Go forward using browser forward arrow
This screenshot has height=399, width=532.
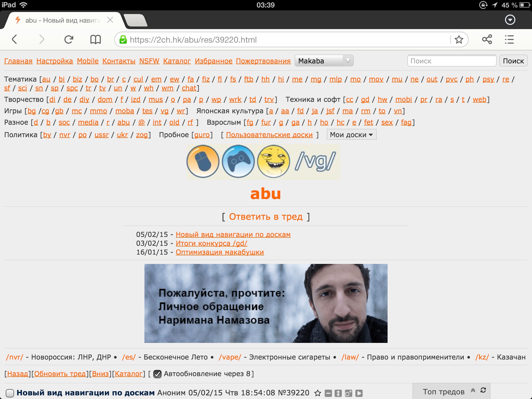[x=42, y=39]
